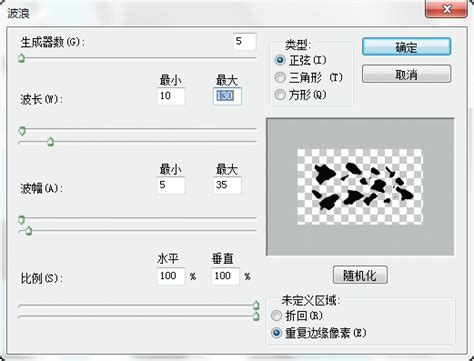Click the 生成器数 value field
The image size is (474, 361).
click(x=245, y=42)
